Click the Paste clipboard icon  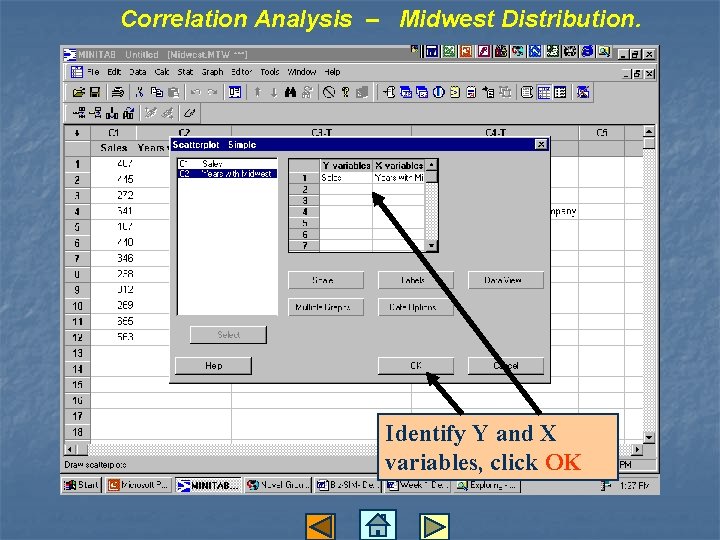tap(174, 92)
